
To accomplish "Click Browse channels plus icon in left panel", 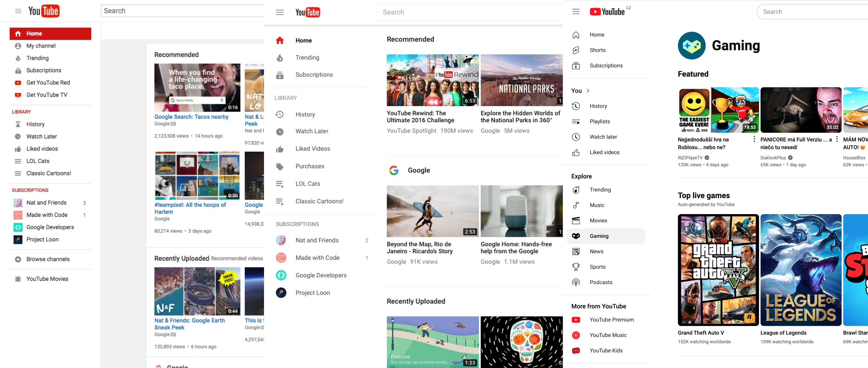I will [x=18, y=259].
